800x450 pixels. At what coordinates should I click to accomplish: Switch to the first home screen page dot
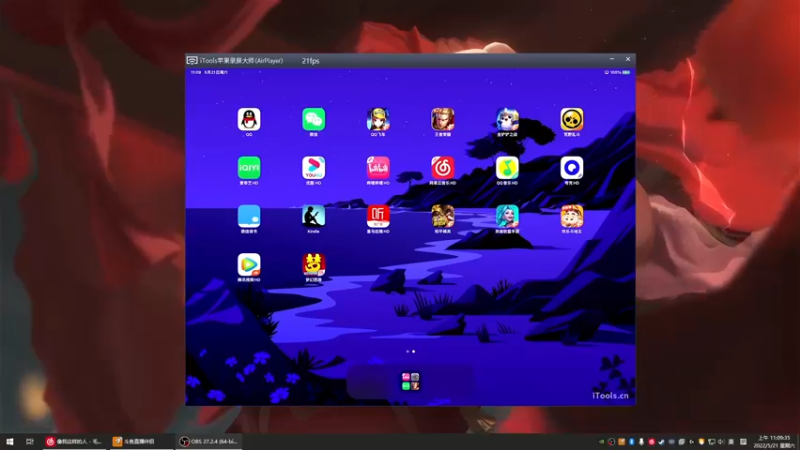click(407, 352)
